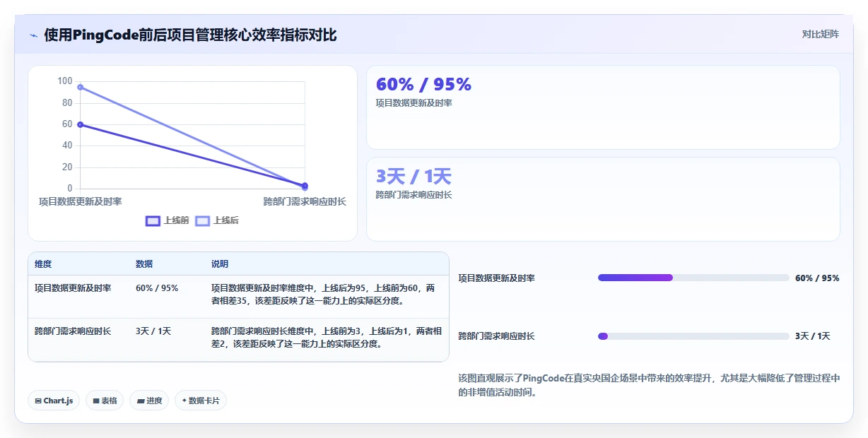Image resolution: width=868 pixels, height=438 pixels.
Task: Select the 60% / 95% data card value
Action: (x=423, y=84)
